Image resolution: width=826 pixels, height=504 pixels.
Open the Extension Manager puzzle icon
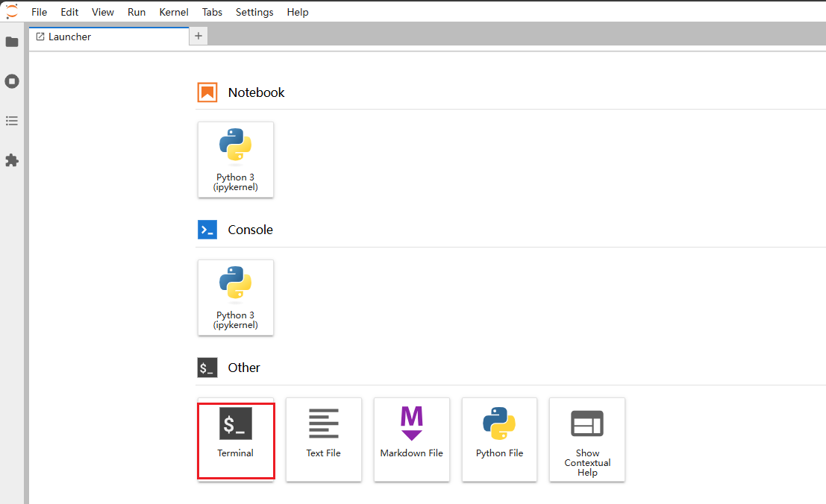coord(12,160)
